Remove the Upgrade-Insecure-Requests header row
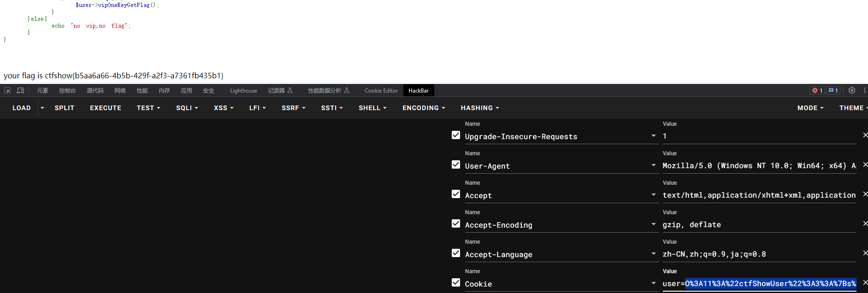Image resolution: width=868 pixels, height=293 pixels. pyautogui.click(x=865, y=135)
